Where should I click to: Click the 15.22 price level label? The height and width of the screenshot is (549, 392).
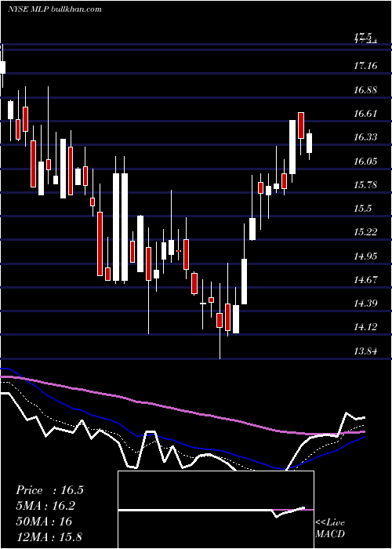(x=365, y=232)
